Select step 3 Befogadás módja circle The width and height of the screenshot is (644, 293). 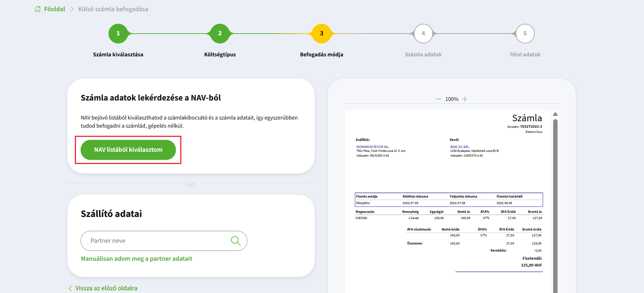click(322, 33)
